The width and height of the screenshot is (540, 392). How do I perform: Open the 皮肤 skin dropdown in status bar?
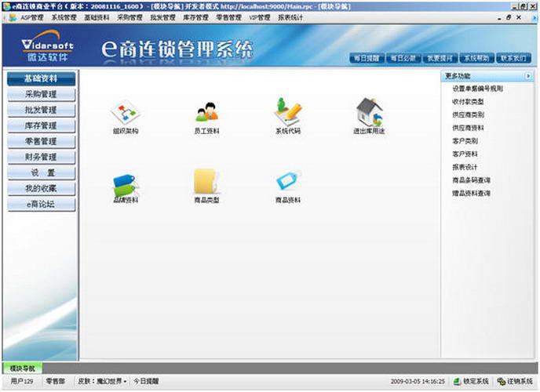[x=102, y=381]
